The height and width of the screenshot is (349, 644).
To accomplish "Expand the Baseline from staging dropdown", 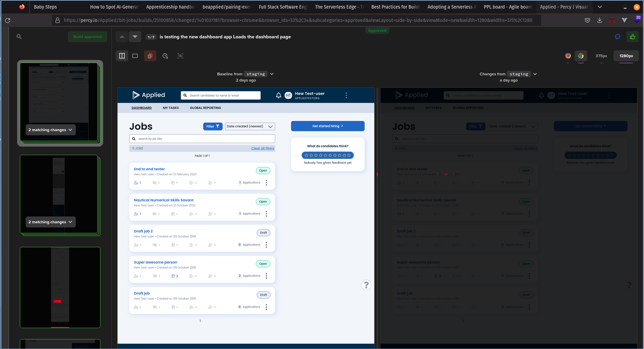I will pos(272,74).
